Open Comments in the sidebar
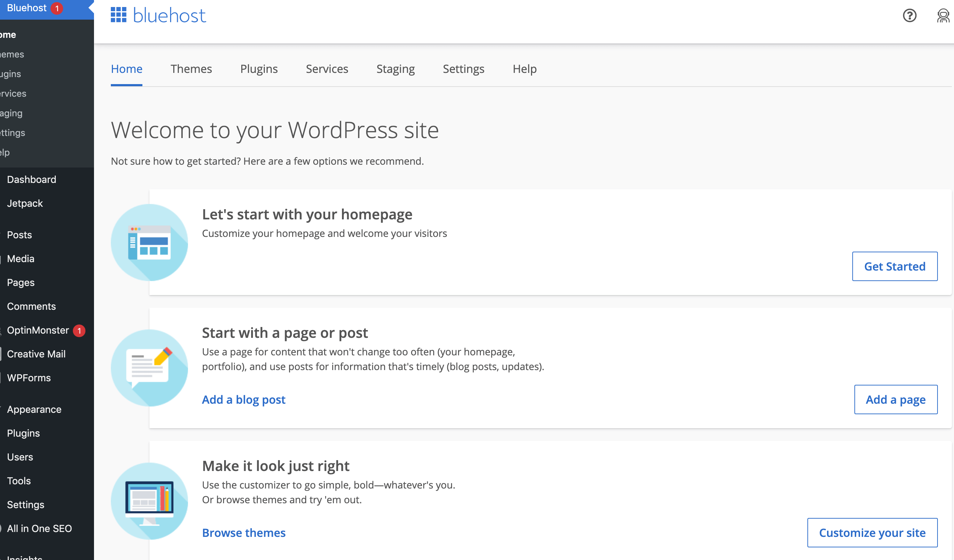The height and width of the screenshot is (560, 954). 32,306
